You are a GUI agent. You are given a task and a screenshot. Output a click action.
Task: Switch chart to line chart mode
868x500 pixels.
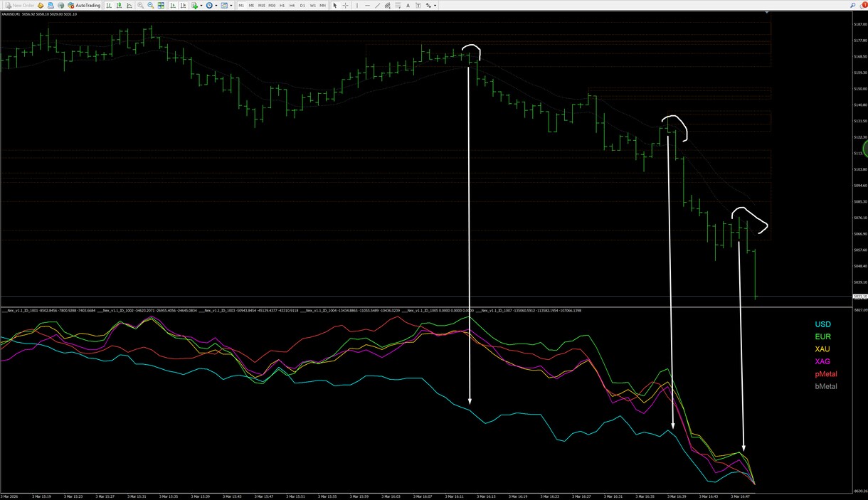tap(129, 5)
